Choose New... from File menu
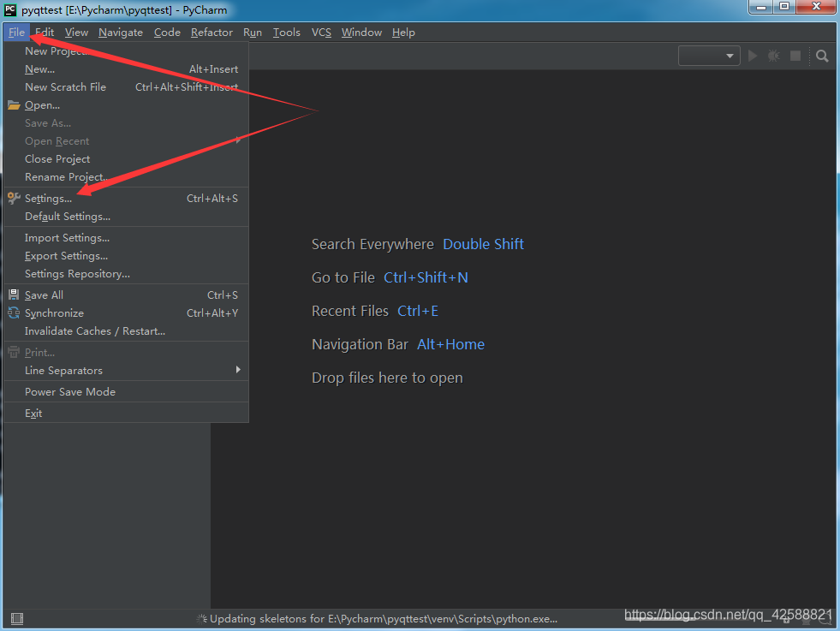Image resolution: width=840 pixels, height=631 pixels. [127, 69]
